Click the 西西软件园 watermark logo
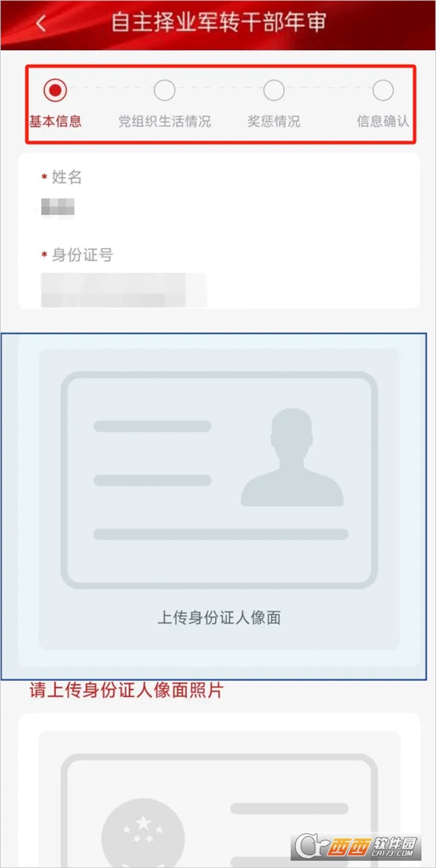 pyautogui.click(x=360, y=847)
